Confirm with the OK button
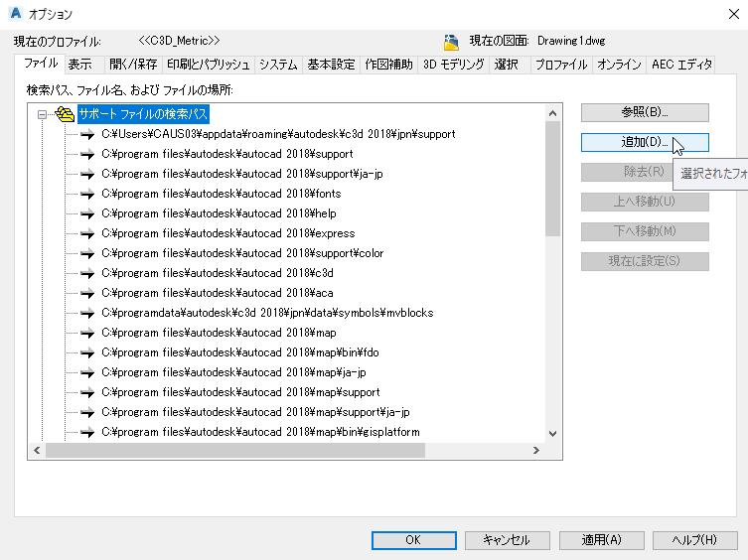748x560 pixels. tap(413, 540)
